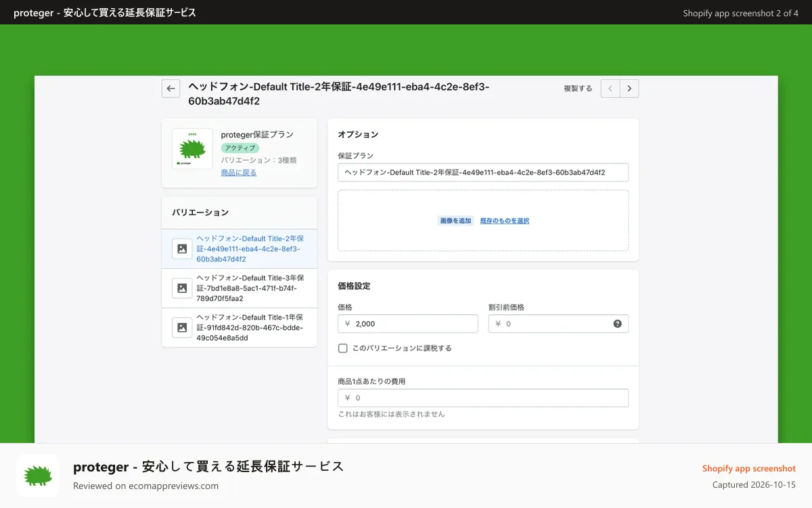Click the 価格設定 section heading
Viewport: 812px width, 508px height.
click(354, 286)
